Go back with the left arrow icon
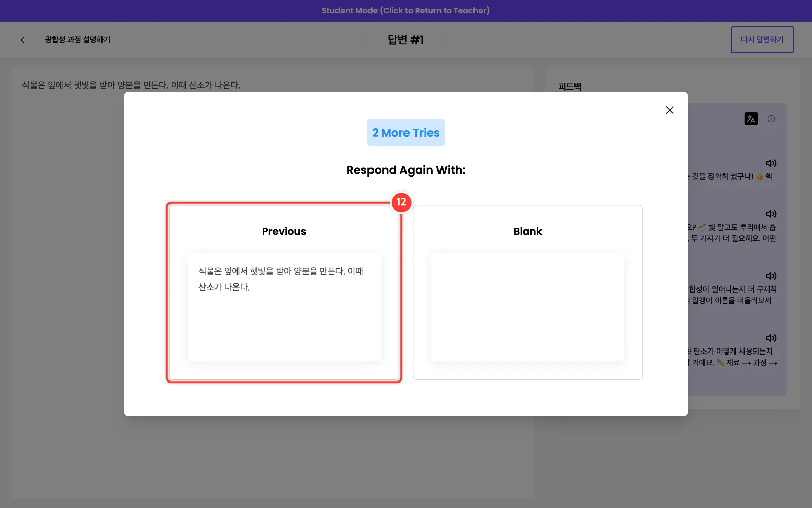 22,40
